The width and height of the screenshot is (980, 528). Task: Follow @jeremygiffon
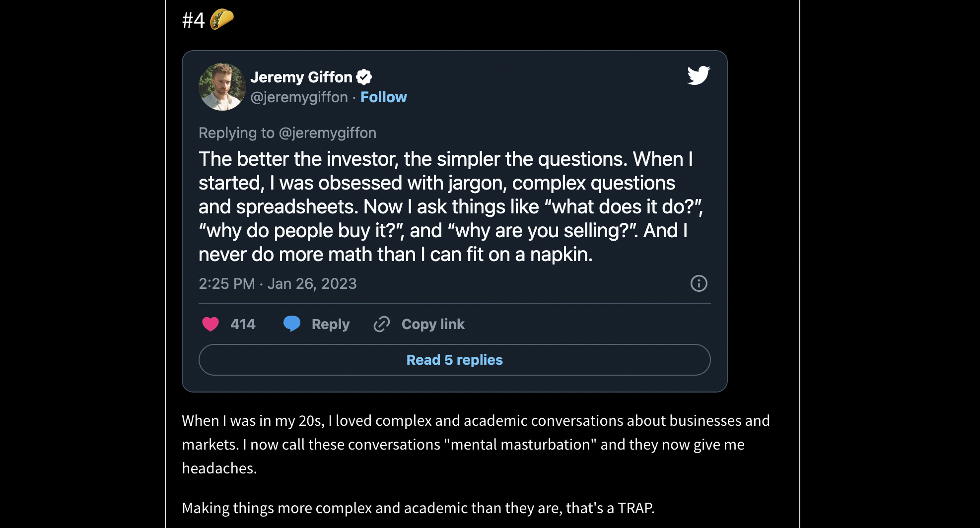point(383,97)
